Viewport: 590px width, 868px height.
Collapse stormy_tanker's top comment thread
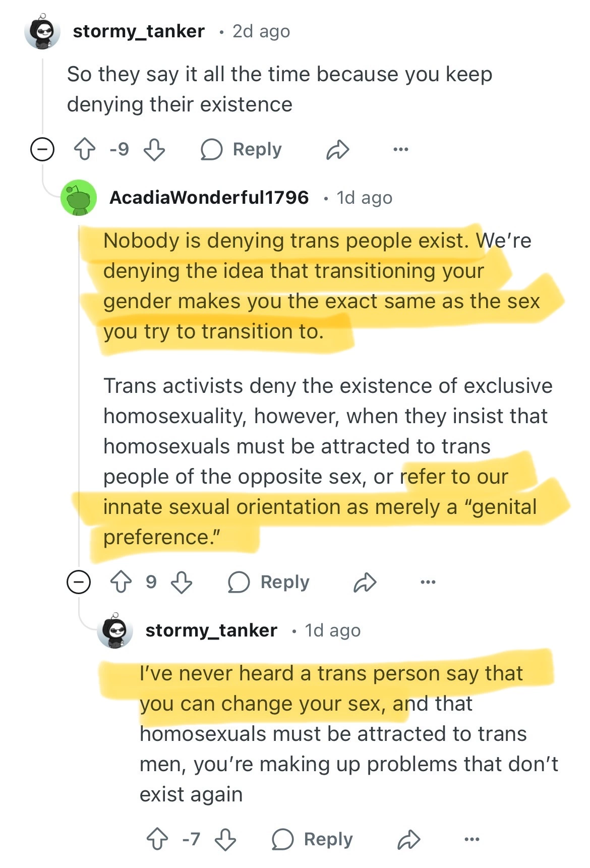pos(42,150)
